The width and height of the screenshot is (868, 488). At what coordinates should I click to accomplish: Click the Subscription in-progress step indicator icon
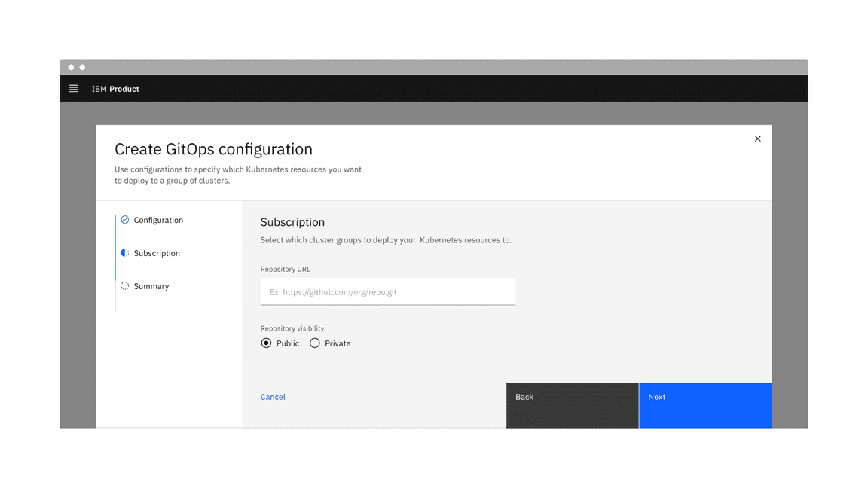(124, 252)
